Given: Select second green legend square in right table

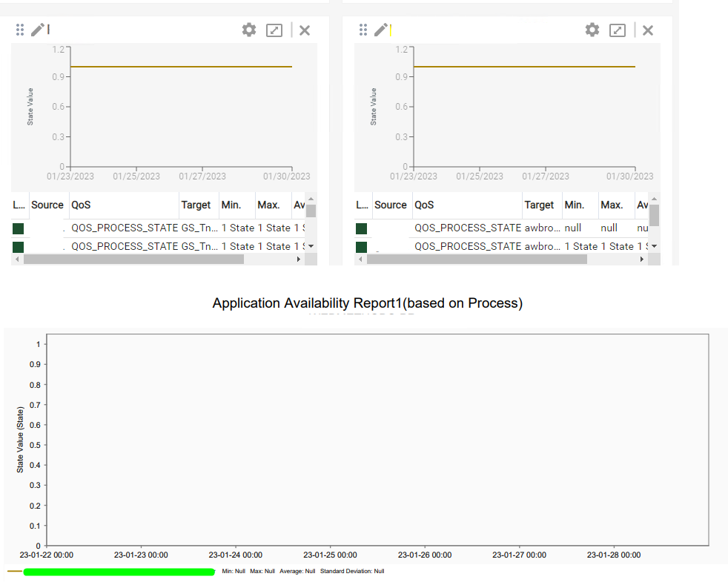Looking at the screenshot, I should point(362,247).
